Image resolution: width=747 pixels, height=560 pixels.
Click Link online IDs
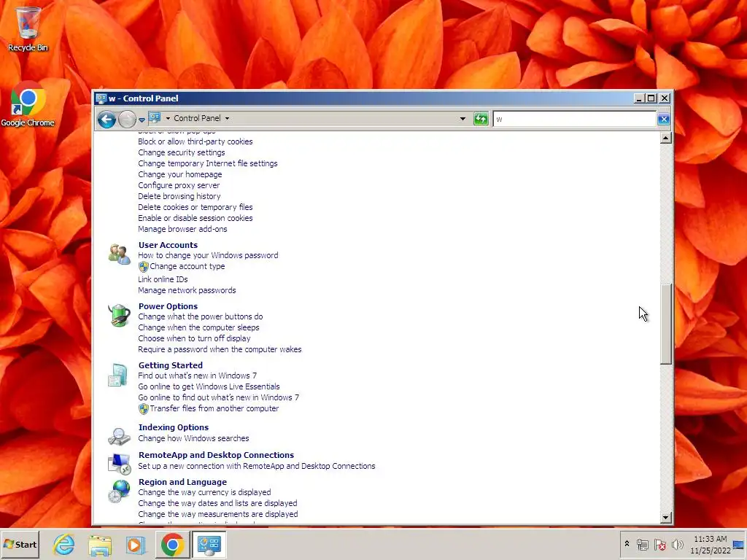[163, 279]
